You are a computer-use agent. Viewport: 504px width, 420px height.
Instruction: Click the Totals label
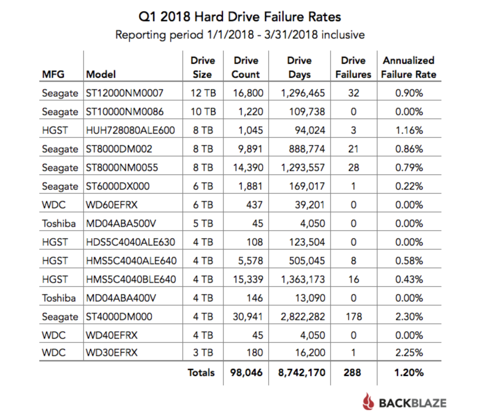[201, 372]
